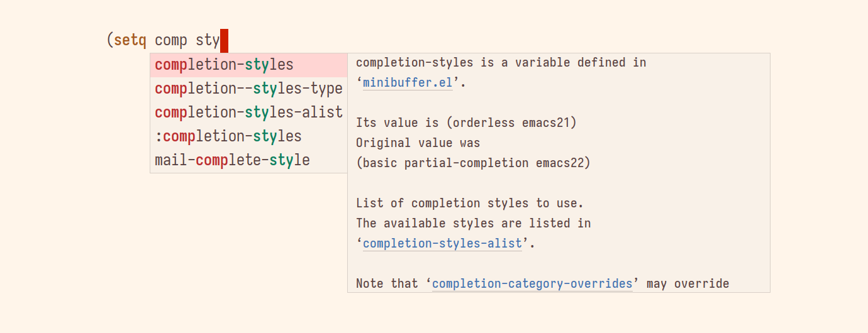Click "The available styles are listed in" text
Image resolution: width=868 pixels, height=333 pixels.
point(473,223)
